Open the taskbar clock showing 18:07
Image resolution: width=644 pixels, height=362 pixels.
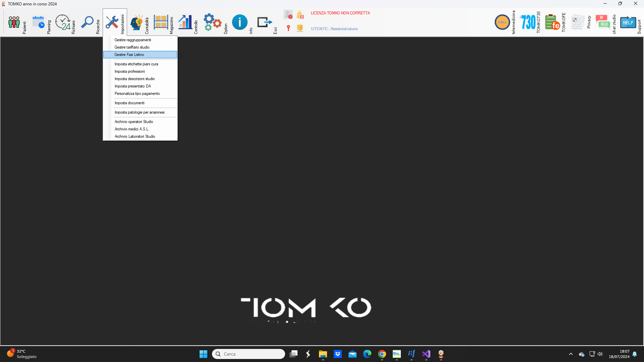(619, 354)
